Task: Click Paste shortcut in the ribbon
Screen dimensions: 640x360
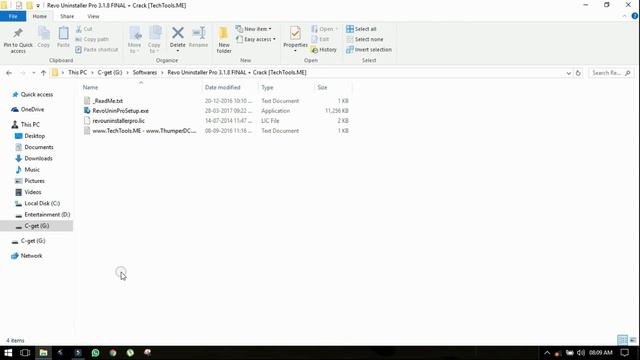Action: click(x=97, y=49)
